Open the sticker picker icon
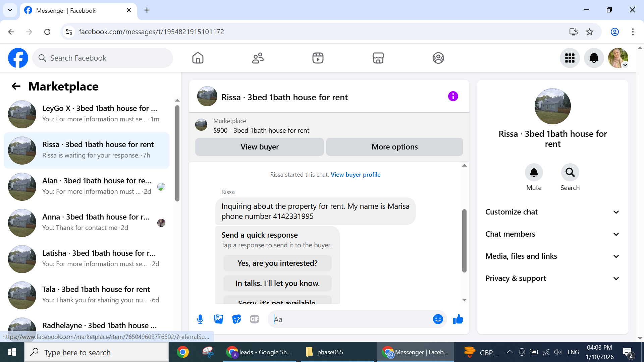The width and height of the screenshot is (644, 362). [236, 319]
